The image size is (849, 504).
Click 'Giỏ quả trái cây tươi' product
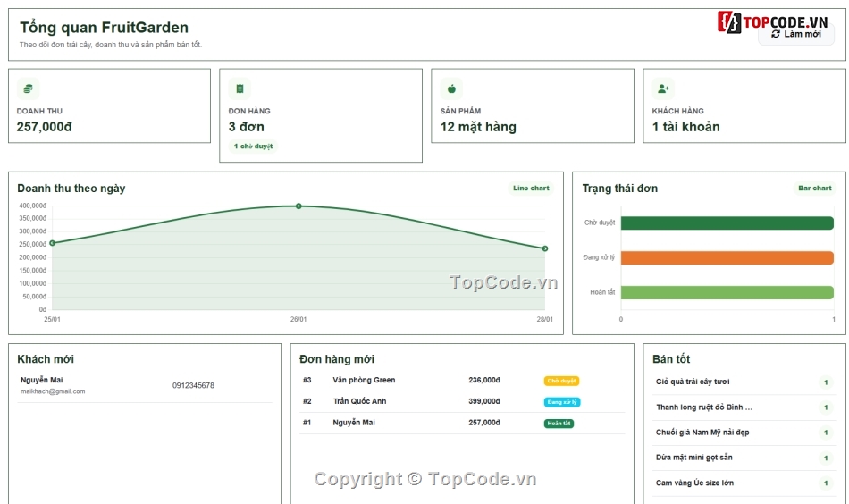693,382
